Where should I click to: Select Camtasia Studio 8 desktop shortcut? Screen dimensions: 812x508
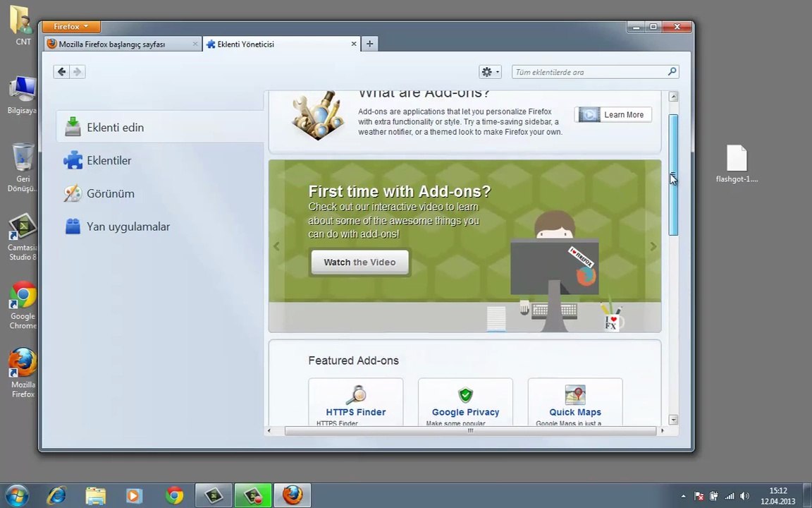pyautogui.click(x=23, y=237)
